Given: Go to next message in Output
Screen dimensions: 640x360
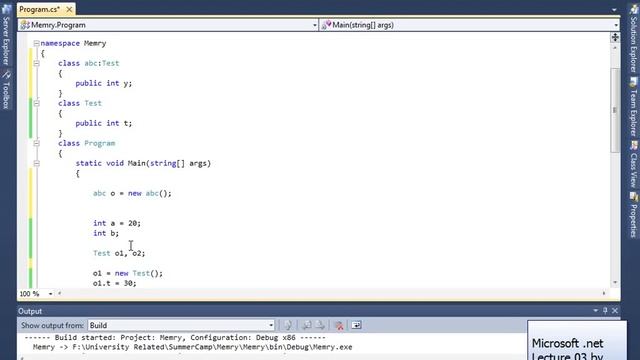Looking at the screenshot, I should click(320, 325).
